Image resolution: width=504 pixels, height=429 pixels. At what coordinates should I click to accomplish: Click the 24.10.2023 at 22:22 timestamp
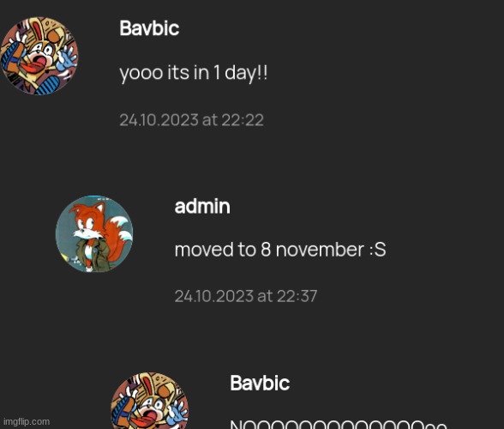192,120
